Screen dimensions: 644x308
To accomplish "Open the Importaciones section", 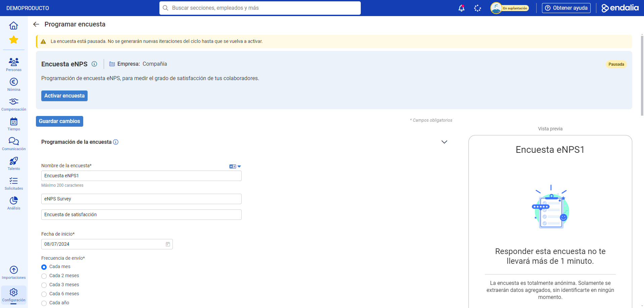I will [x=14, y=272].
